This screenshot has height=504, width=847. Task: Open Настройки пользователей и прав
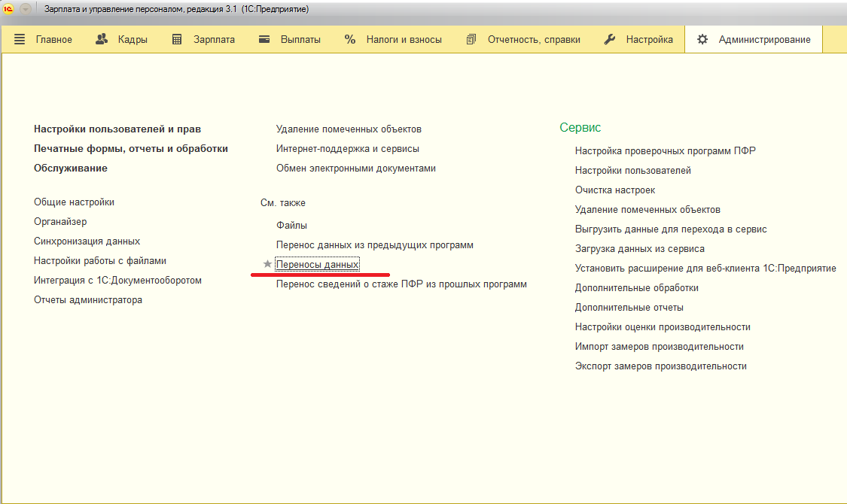coord(117,129)
